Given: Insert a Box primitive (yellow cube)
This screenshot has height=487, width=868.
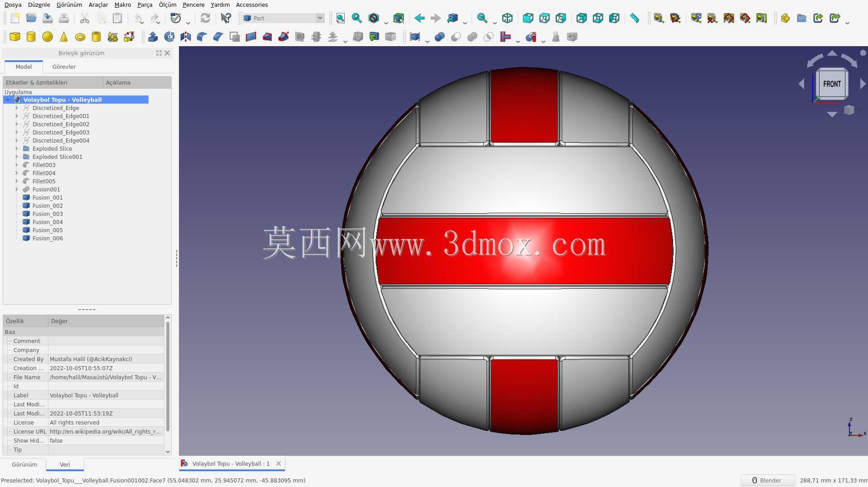Looking at the screenshot, I should click(x=15, y=37).
